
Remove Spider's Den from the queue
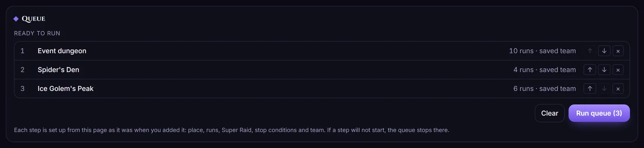(x=618, y=70)
